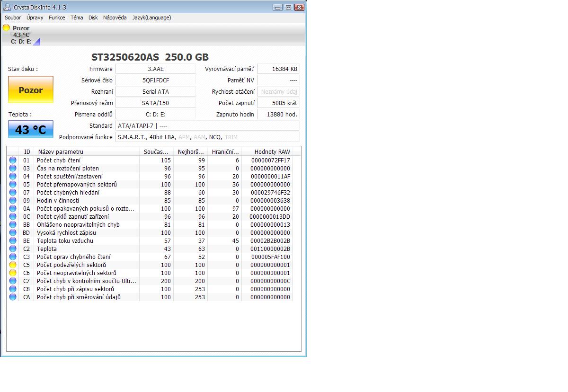Viewport: 568px width, 392px height.
Task: Open the Téma menu
Action: click(77, 18)
